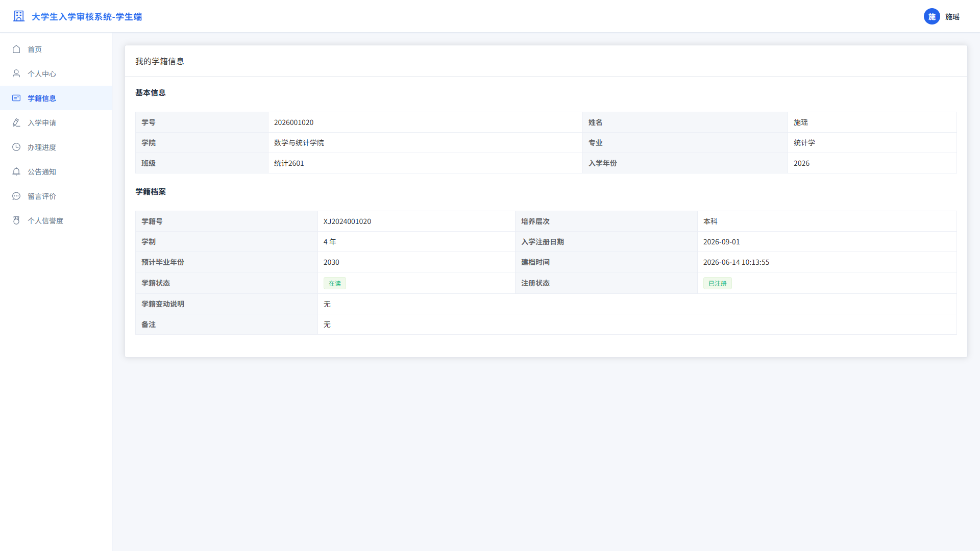
Task: Click the 备注 label cell
Action: click(x=227, y=324)
